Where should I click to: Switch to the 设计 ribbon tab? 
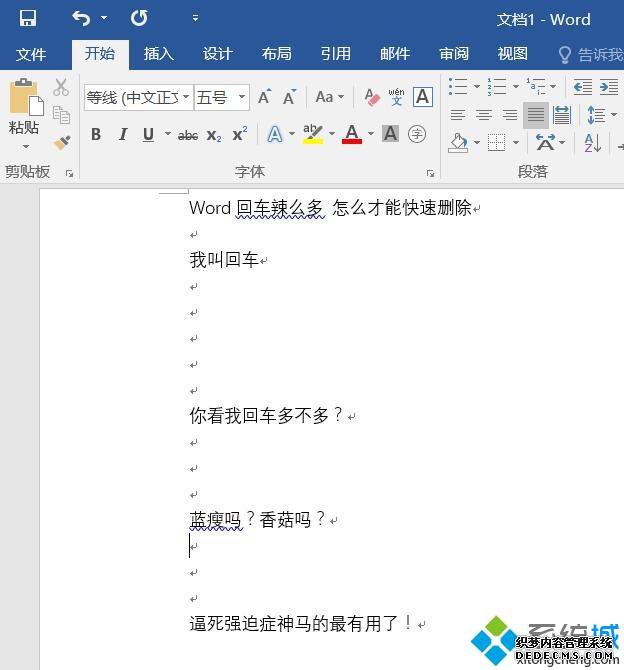218,54
